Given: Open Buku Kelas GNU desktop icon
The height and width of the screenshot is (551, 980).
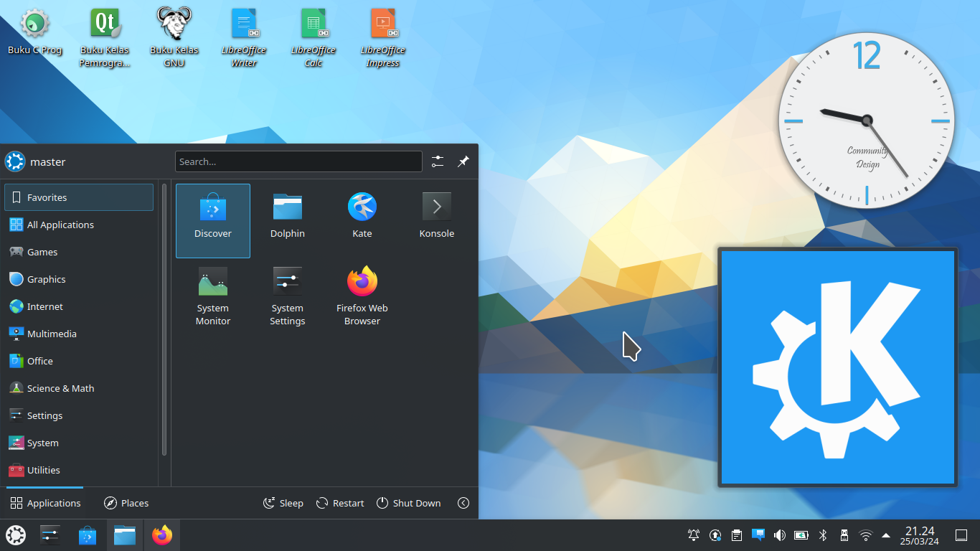Looking at the screenshot, I should (x=174, y=37).
